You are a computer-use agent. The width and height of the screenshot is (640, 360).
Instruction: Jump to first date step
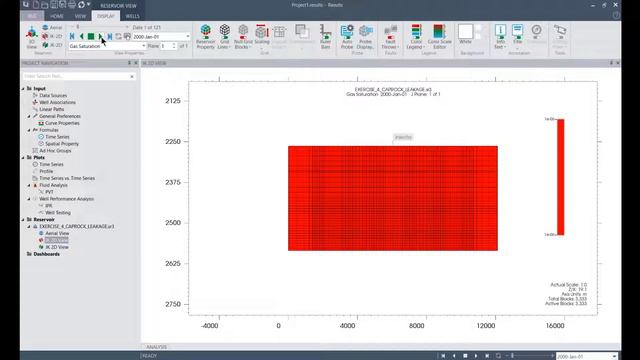point(72,37)
